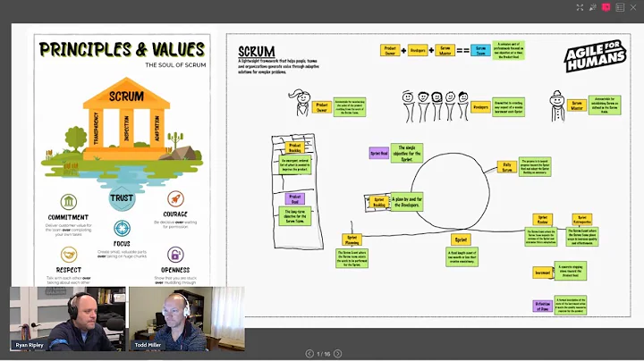The image size is (644, 361).
Task: Click the Inspection pillar
Action: 126,128
